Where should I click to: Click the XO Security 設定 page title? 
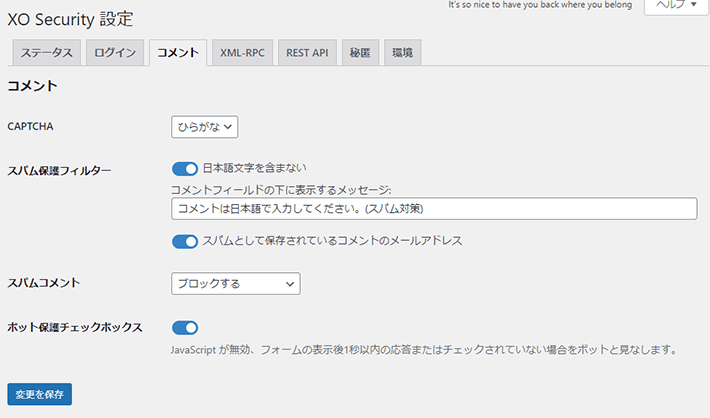point(70,19)
